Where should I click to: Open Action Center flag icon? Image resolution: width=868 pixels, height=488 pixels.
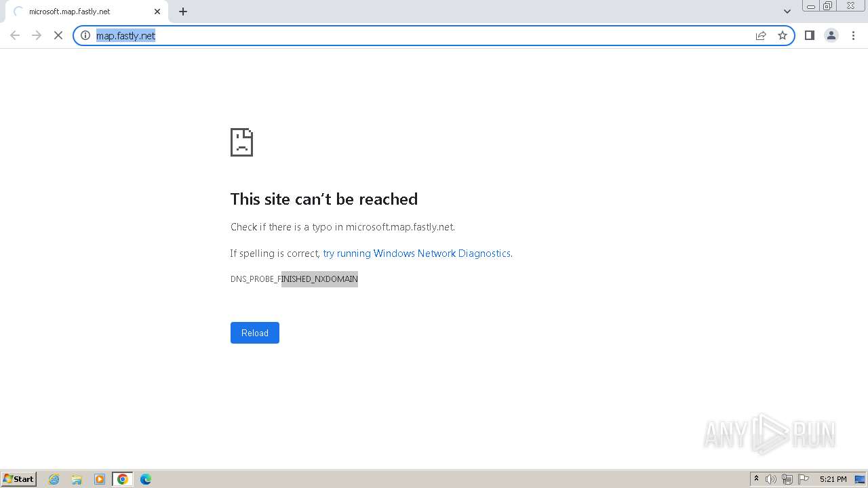click(804, 479)
